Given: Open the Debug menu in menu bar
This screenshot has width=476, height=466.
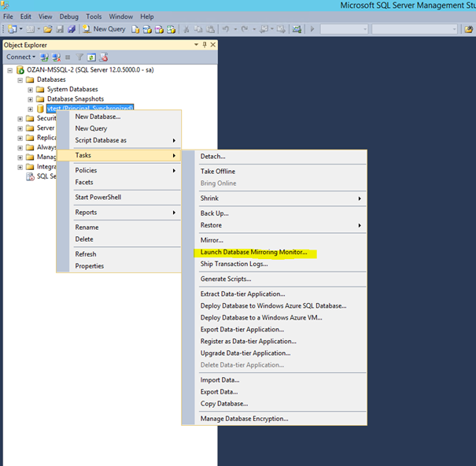Looking at the screenshot, I should [x=69, y=17].
